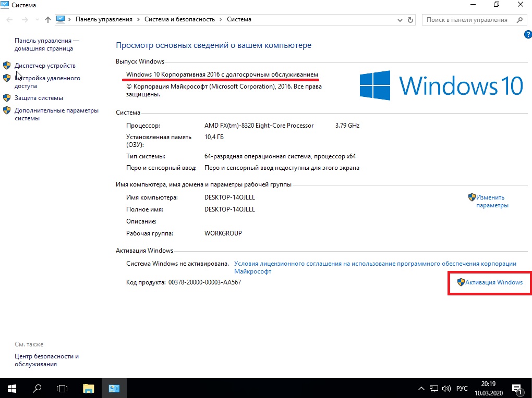The height and width of the screenshot is (398, 532).
Task: Open the Help question mark button
Action: [528, 34]
